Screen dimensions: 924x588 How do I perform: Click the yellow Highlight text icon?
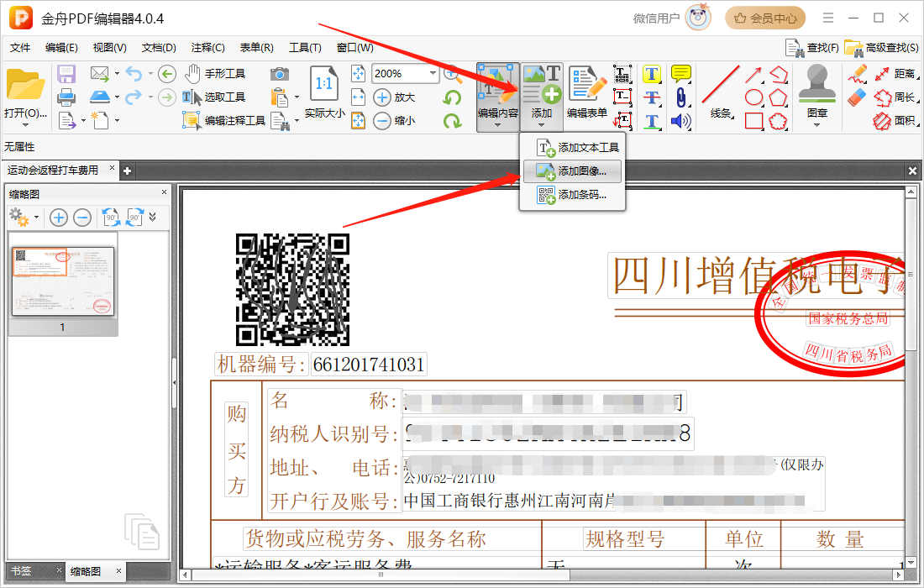pos(651,74)
